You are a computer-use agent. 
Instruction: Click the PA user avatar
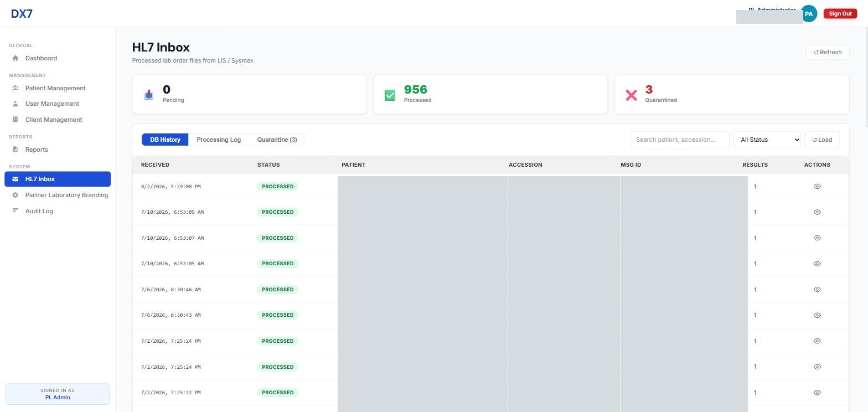pos(809,14)
